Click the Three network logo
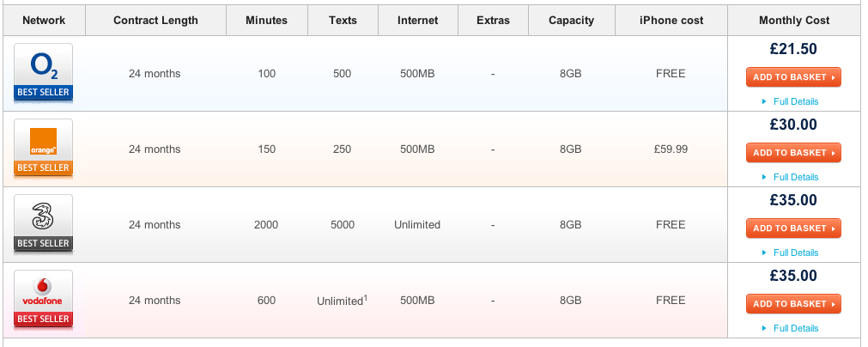 [43, 216]
